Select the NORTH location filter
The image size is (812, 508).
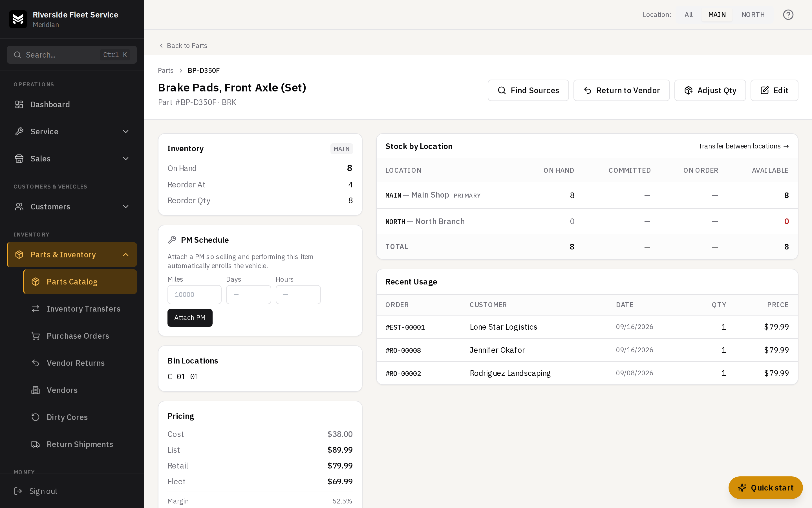click(753, 15)
